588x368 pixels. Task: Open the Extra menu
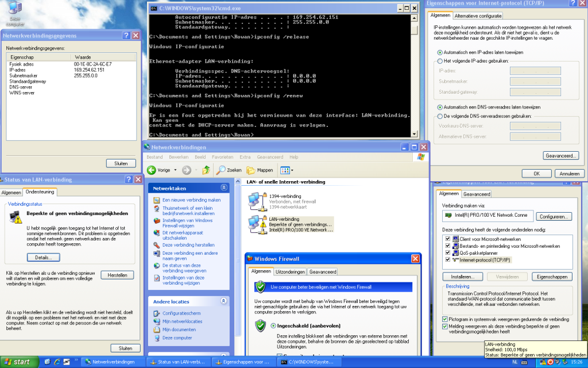[245, 157]
